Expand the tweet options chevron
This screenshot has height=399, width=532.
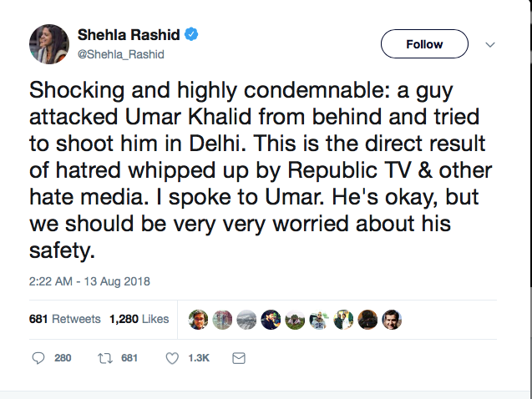(490, 44)
